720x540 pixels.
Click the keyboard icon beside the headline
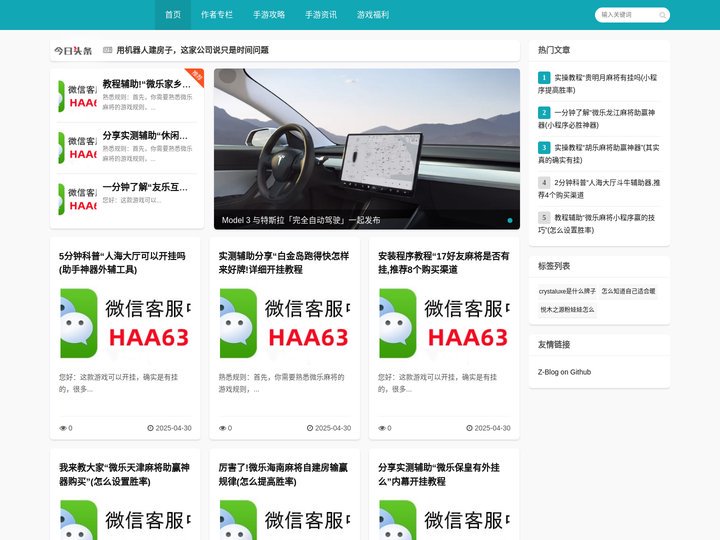click(107, 50)
